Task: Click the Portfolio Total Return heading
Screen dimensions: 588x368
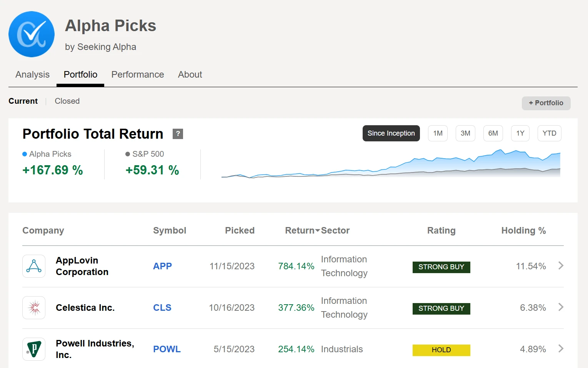Action: (x=93, y=134)
